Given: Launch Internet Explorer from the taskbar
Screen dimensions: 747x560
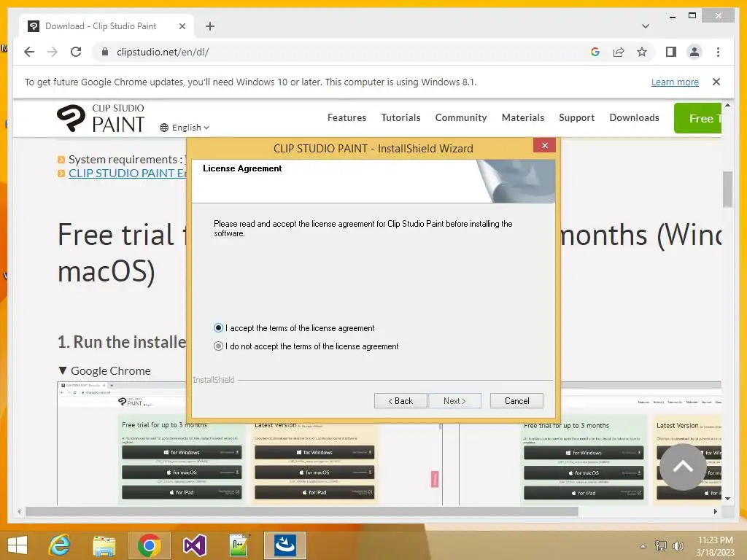Looking at the screenshot, I should [60, 545].
